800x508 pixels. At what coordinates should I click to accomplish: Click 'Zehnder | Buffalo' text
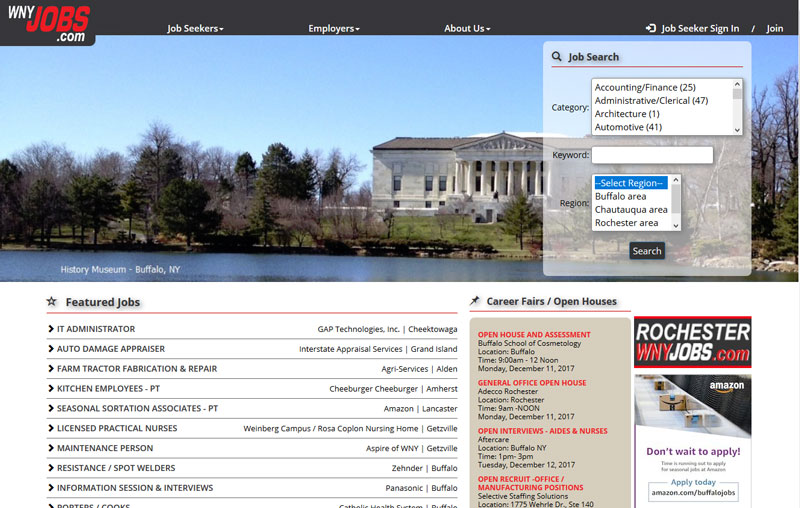(424, 469)
